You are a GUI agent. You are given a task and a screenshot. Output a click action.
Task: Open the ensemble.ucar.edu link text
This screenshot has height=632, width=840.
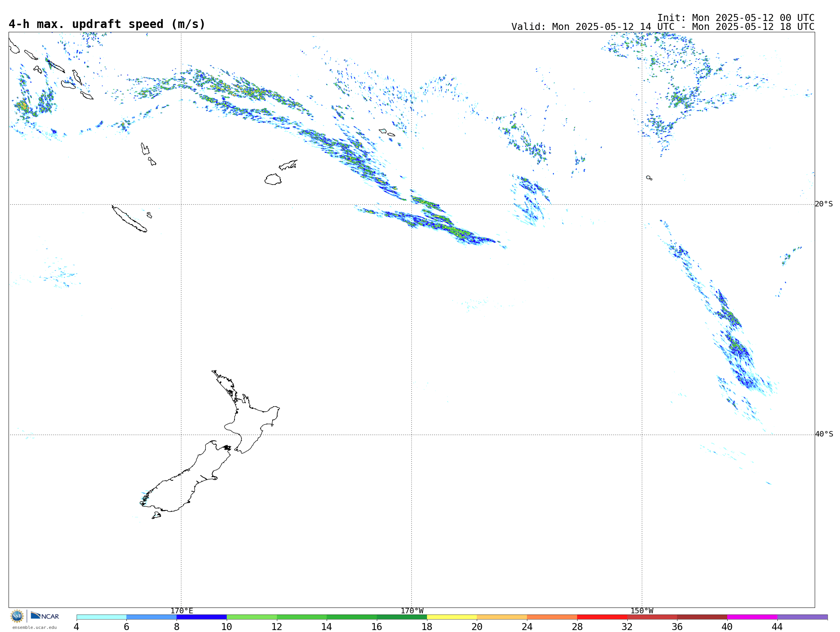[34, 627]
